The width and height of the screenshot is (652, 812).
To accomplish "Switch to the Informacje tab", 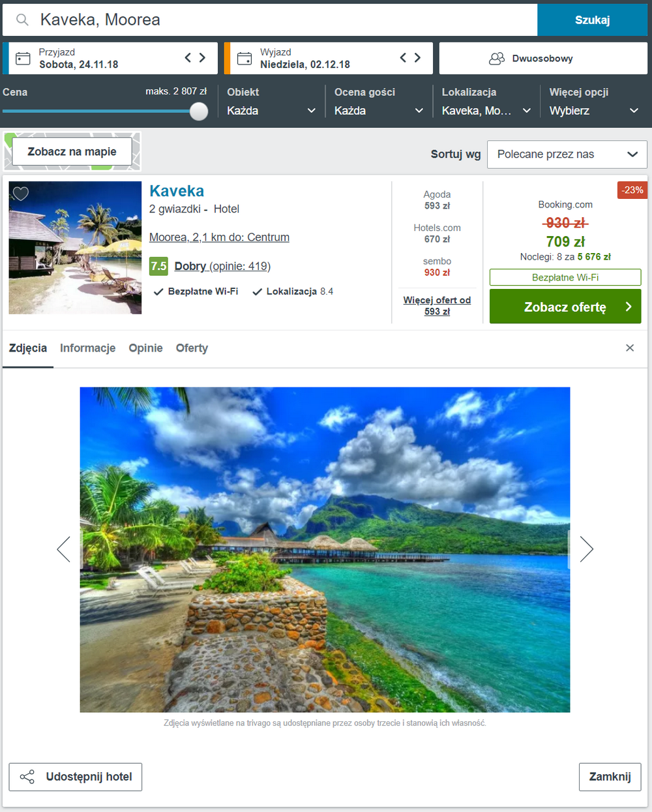I will 88,348.
